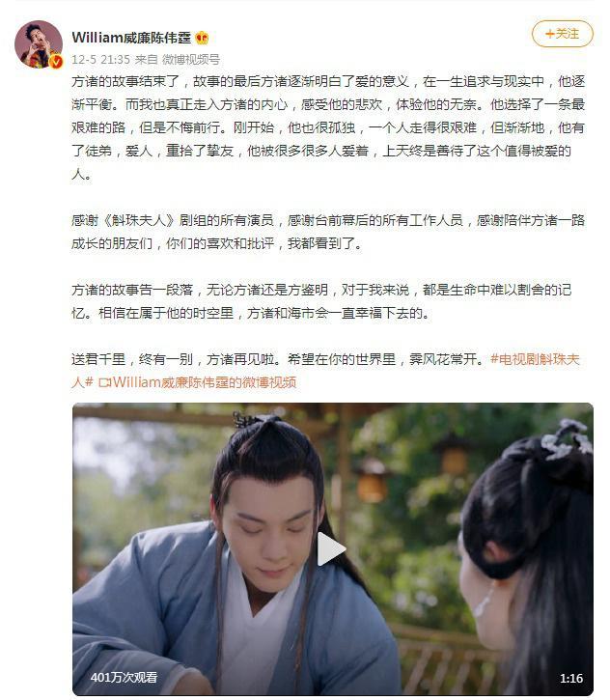This screenshot has width=610, height=700.
Task: Click the crown membership badge beside username
Action: pyautogui.click(x=202, y=38)
